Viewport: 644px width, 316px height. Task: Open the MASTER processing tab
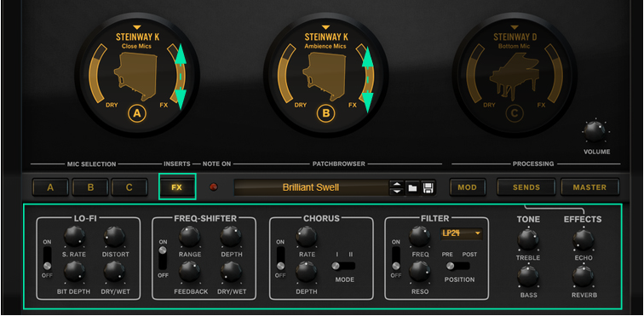589,187
